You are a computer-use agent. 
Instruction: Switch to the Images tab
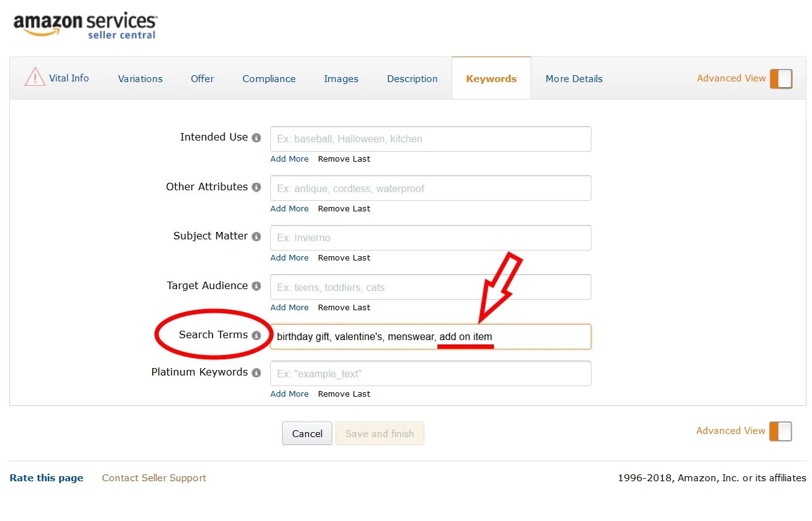(341, 78)
